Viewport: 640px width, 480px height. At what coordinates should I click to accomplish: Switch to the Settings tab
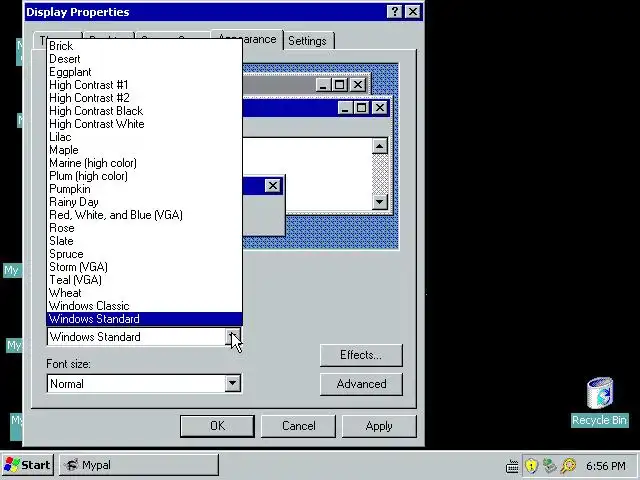308,41
